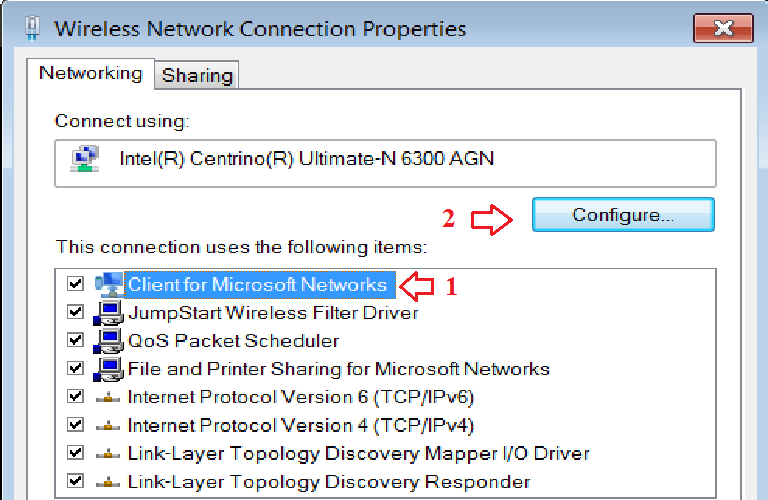Click the Client for Microsoft Networks icon
Screen dimensions: 768x500
[109, 285]
